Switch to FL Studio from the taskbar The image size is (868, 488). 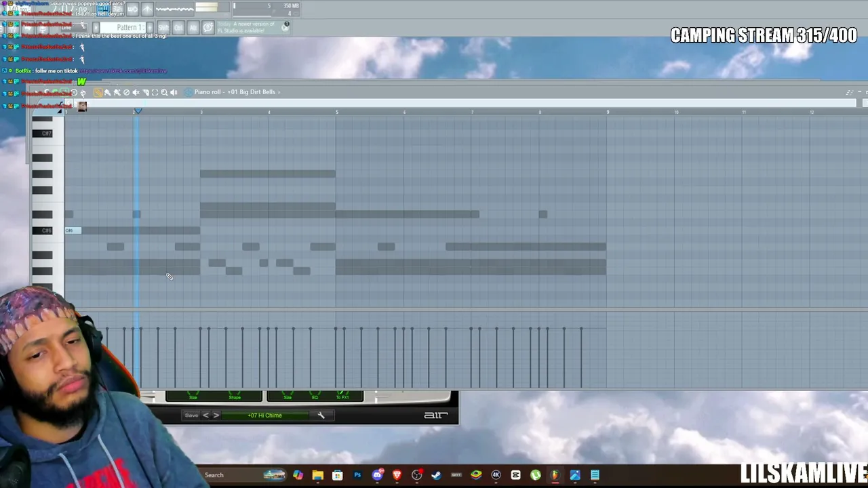point(555,475)
